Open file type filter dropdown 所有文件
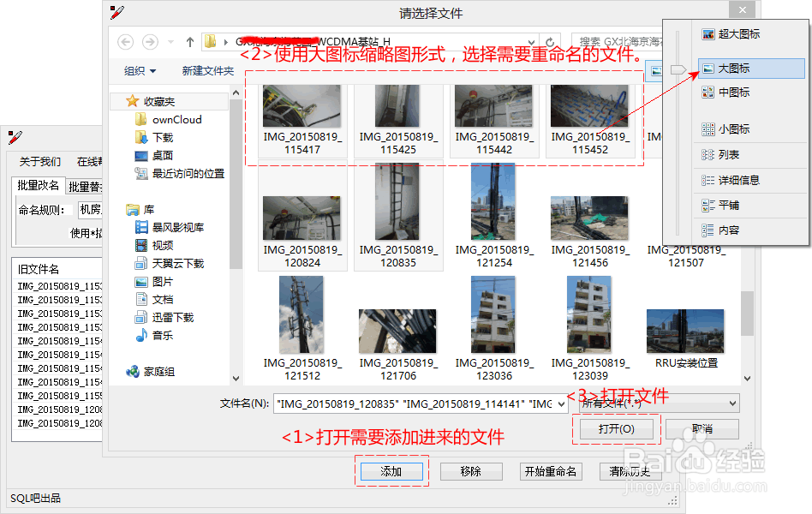 pyautogui.click(x=660, y=403)
